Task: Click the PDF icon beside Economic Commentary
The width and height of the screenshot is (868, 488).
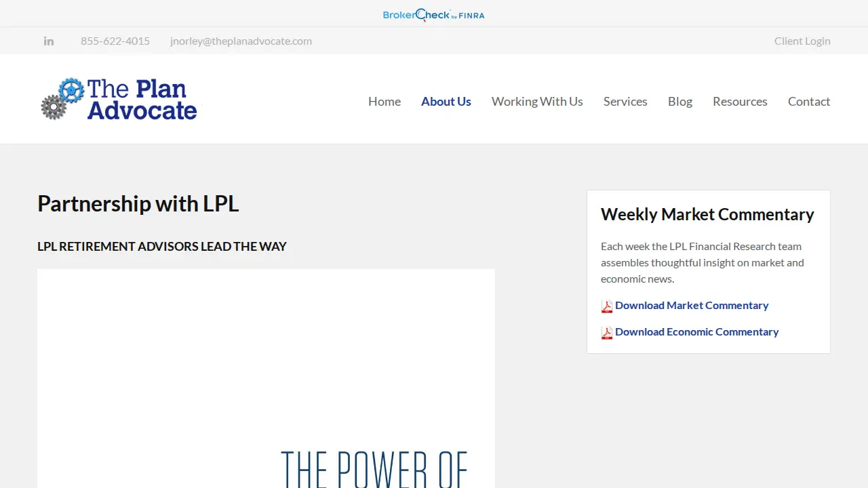Action: click(607, 333)
